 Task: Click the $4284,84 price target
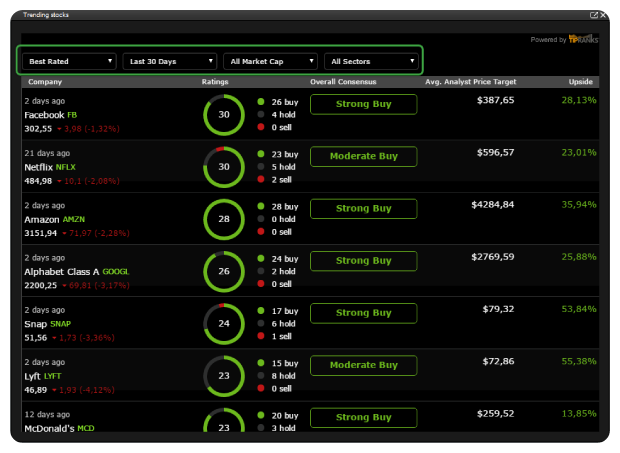[x=493, y=205]
